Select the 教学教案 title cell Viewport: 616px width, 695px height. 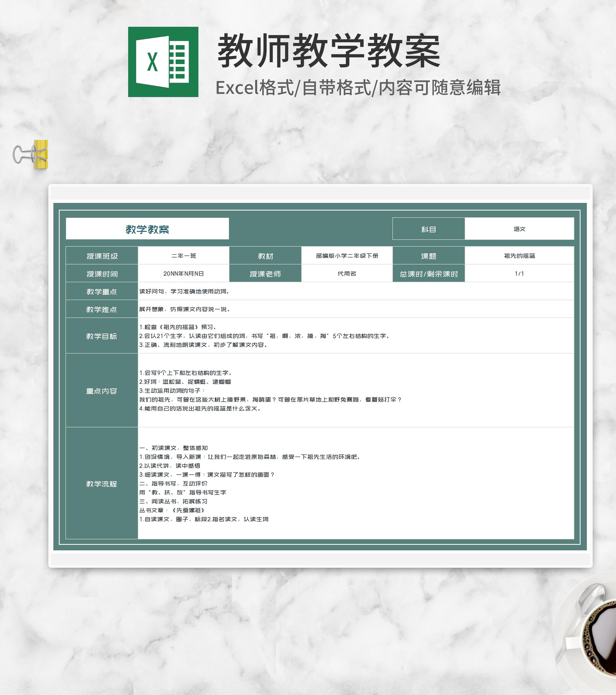click(147, 229)
